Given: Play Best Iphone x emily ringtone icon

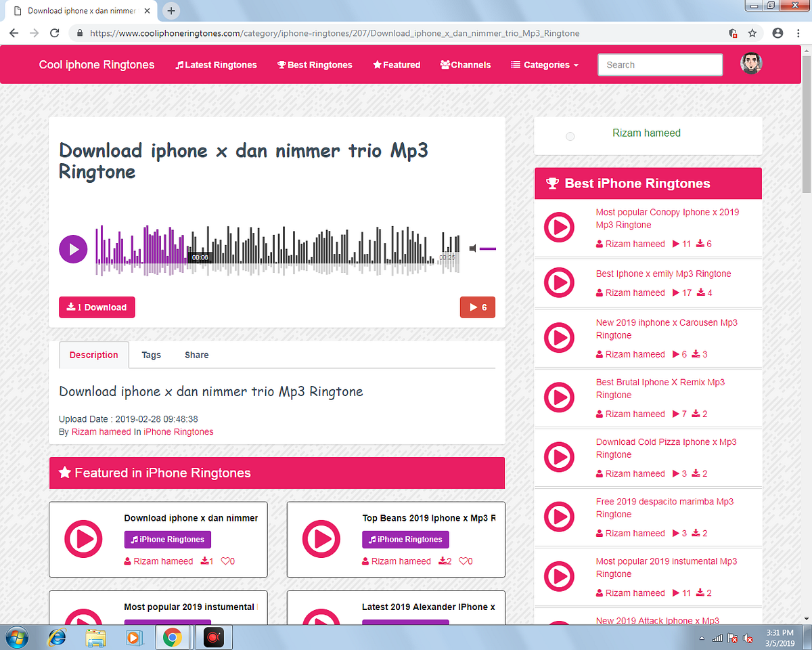Looking at the screenshot, I should [x=559, y=282].
